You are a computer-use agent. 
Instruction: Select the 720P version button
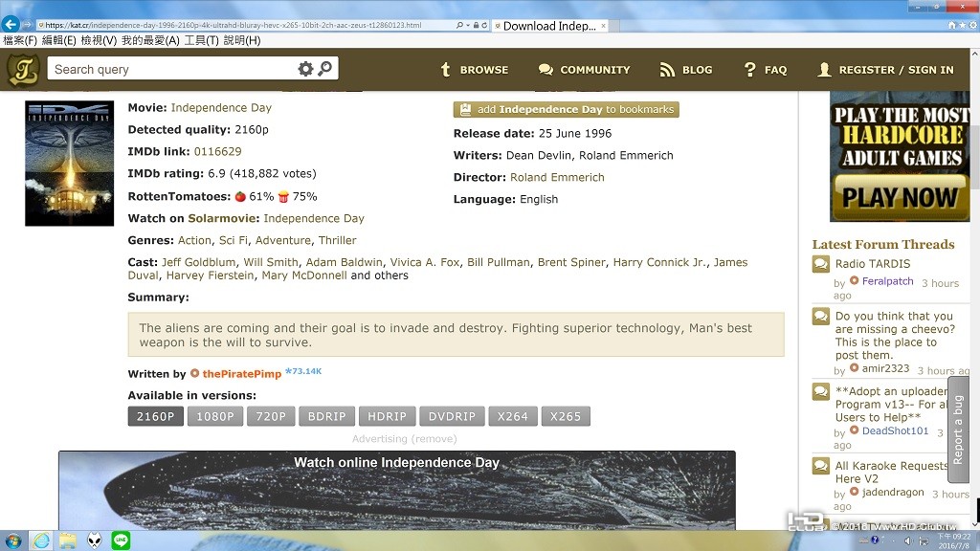271,417
